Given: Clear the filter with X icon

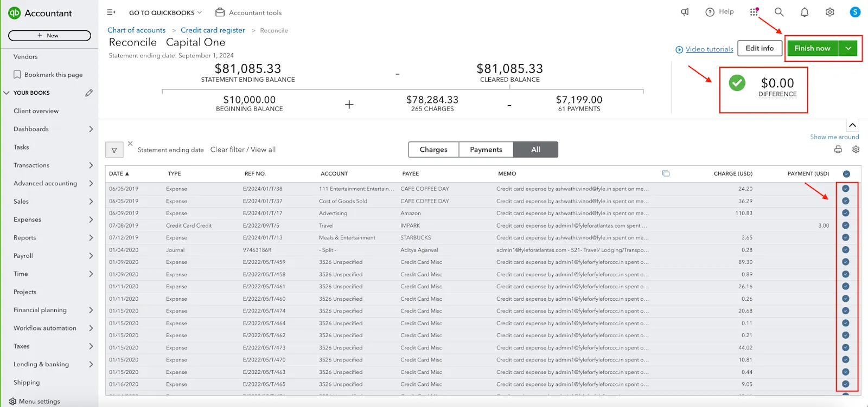Looking at the screenshot, I should [x=130, y=144].
